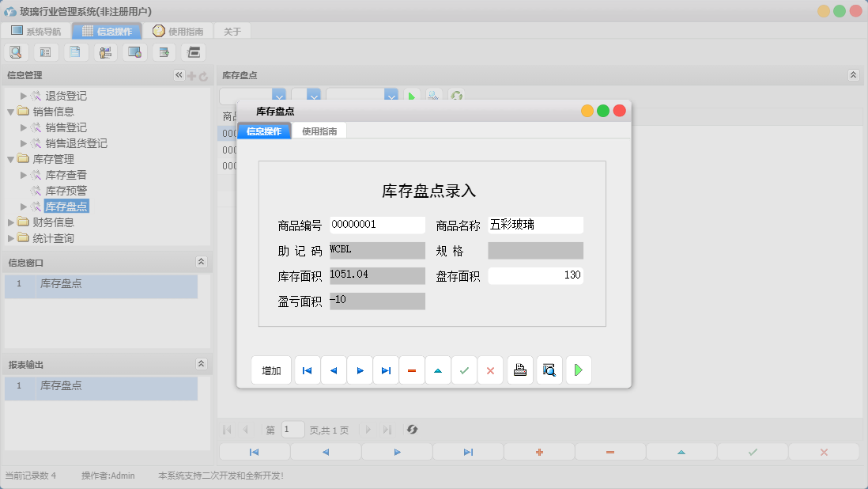868x489 pixels.
Task: Click the user statistics icon on the toolbar
Action: click(105, 51)
